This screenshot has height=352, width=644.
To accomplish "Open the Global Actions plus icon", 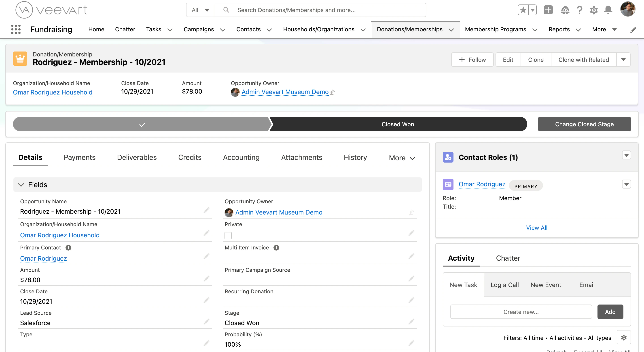I will (548, 10).
